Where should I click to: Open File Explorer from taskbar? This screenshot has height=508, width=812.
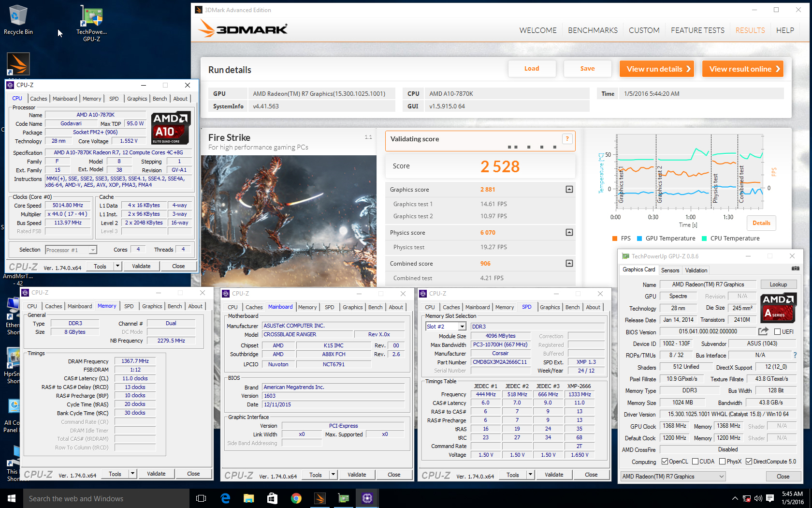tap(249, 498)
